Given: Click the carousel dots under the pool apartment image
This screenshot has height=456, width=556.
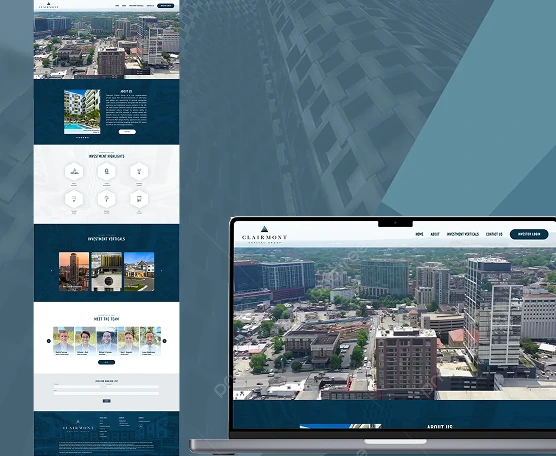Looking at the screenshot, I should pos(82,137).
